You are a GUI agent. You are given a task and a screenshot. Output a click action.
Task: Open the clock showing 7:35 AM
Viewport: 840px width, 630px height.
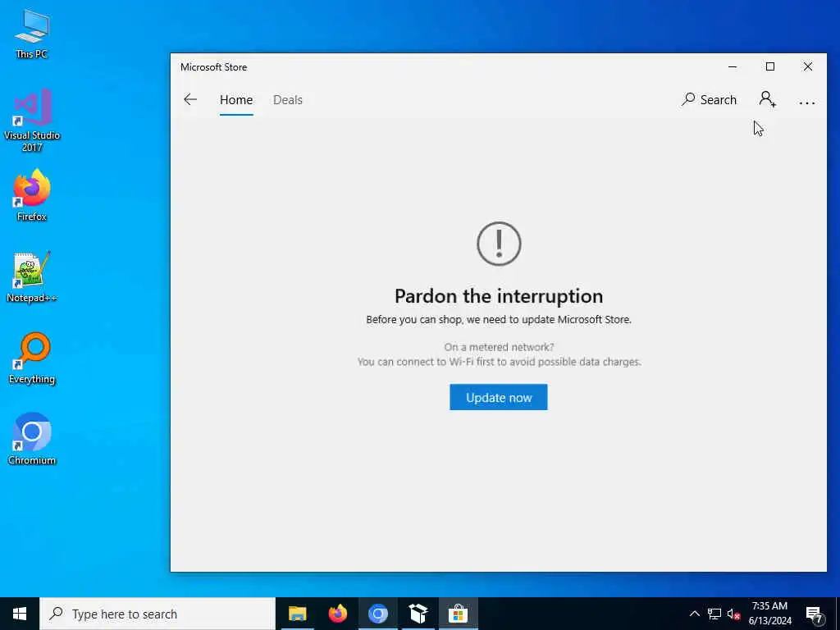(x=769, y=614)
